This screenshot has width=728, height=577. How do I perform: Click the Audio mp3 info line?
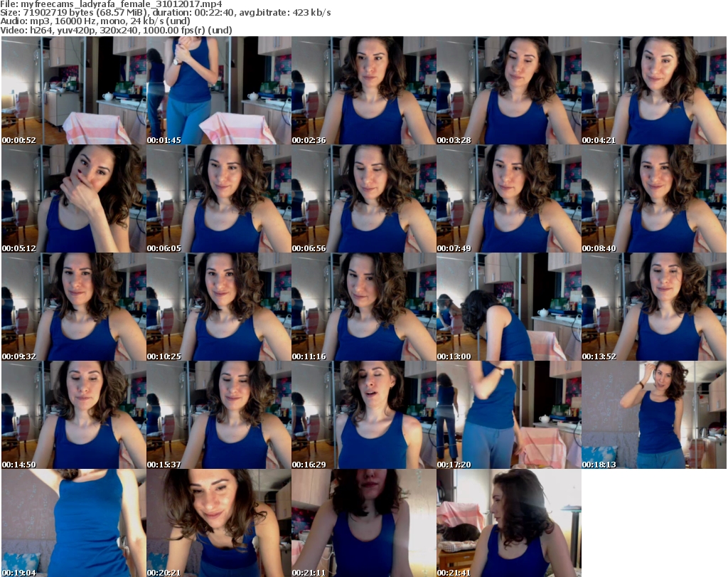[x=95, y=21]
